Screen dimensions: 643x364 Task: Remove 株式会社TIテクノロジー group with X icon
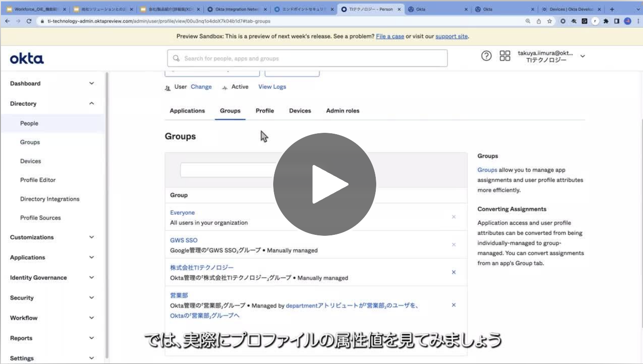454,272
